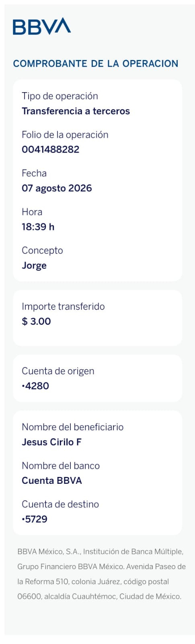This screenshot has height=644, width=195.
Task: Click the Tipo de operación label
Action: (60, 96)
